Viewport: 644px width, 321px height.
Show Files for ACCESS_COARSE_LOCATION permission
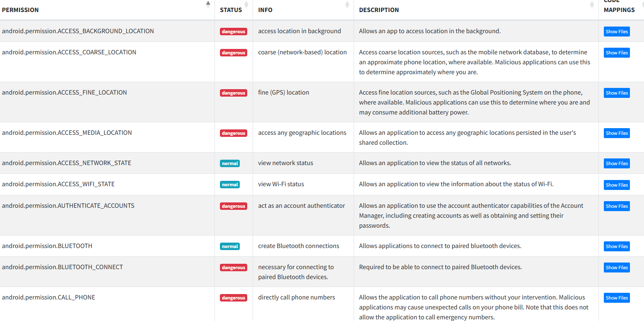pos(617,53)
